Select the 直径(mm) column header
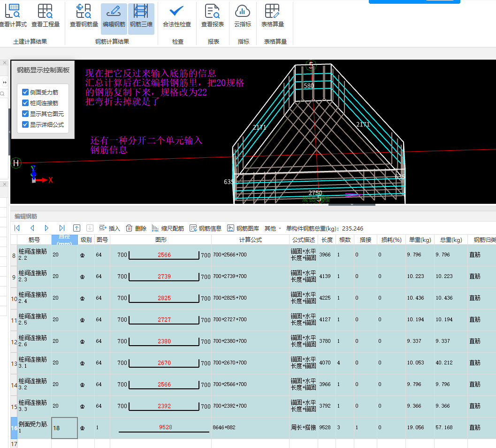 click(65, 239)
